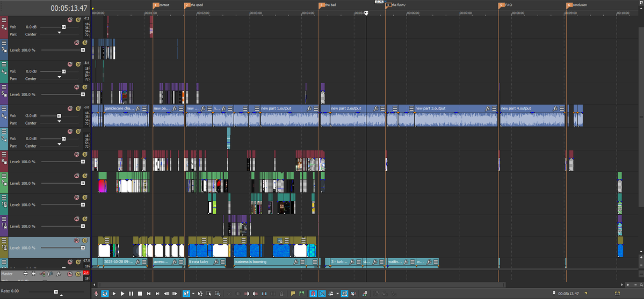Viewport: 644px width, 299px height.
Task: Go to project start button
Action: point(149,294)
